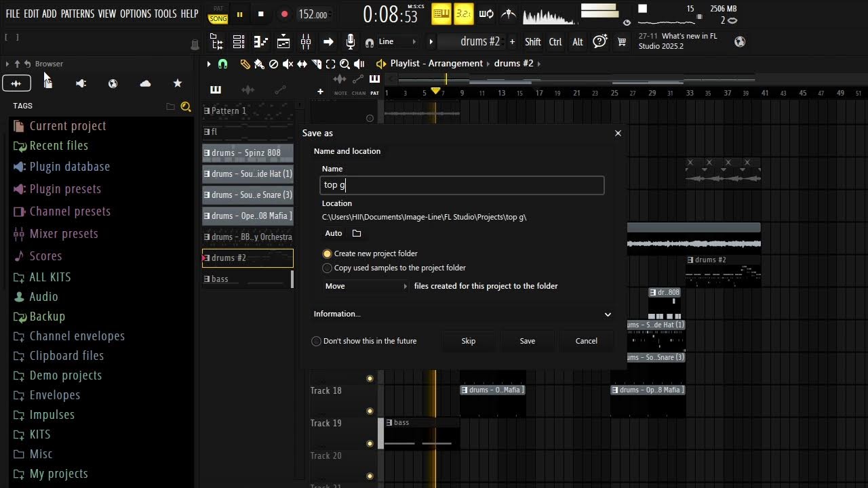Image resolution: width=868 pixels, height=488 pixels.
Task: Select the playlist Slice tool
Action: [316, 64]
